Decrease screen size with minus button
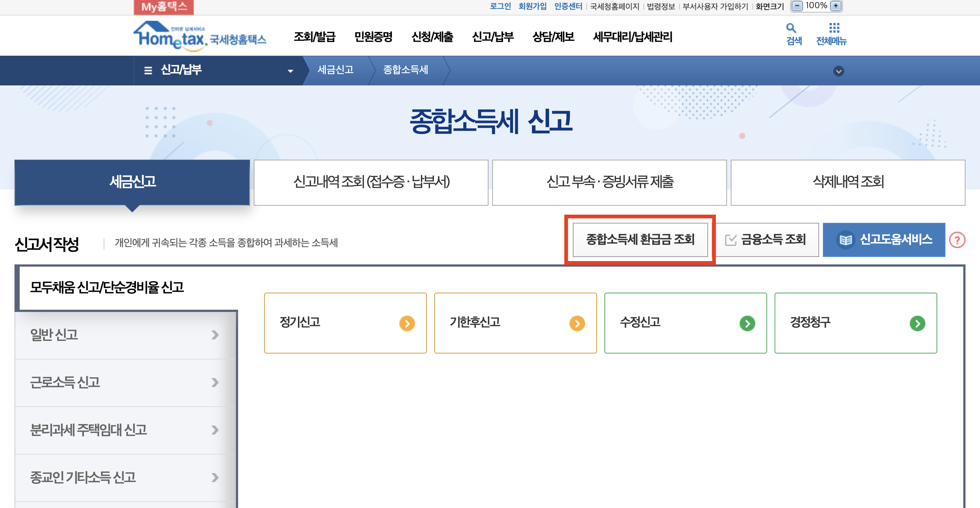Viewport: 980px width, 508px height. click(796, 6)
